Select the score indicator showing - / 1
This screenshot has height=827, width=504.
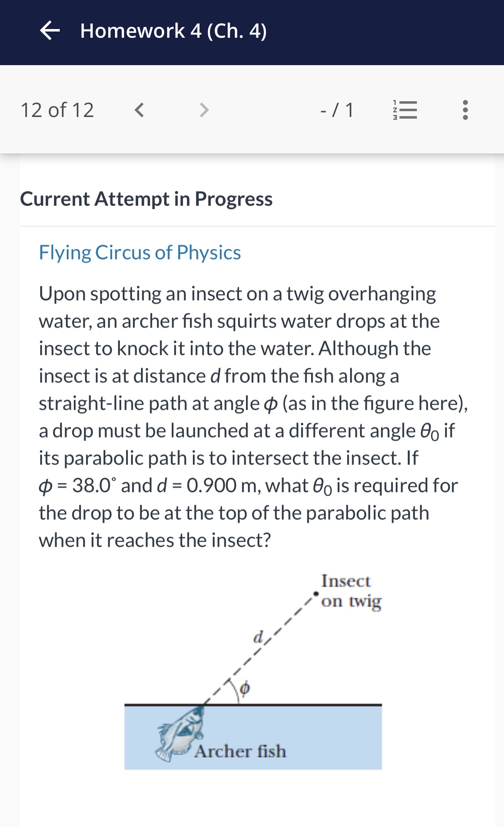337,109
